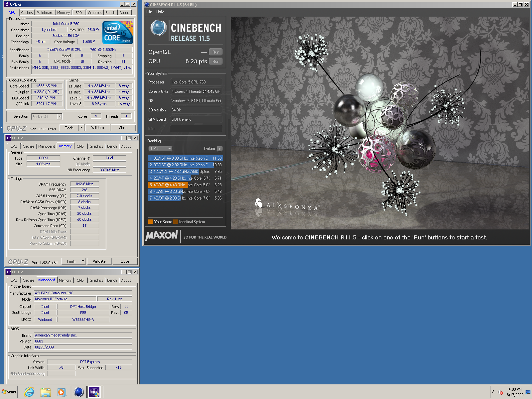Run the CPU benchmark
The height and width of the screenshot is (399, 532).
[x=216, y=62]
